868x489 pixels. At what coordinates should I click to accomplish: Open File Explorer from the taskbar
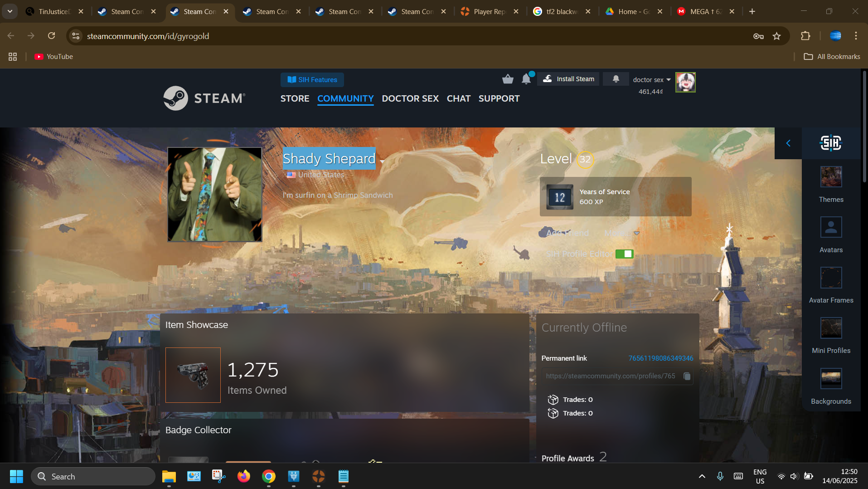pyautogui.click(x=169, y=476)
